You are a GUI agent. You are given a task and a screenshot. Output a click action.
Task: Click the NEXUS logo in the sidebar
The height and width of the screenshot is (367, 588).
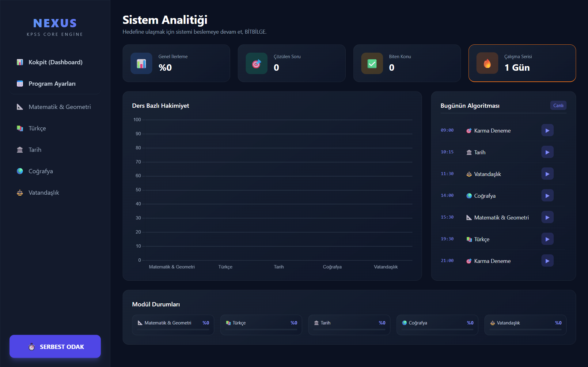(55, 23)
